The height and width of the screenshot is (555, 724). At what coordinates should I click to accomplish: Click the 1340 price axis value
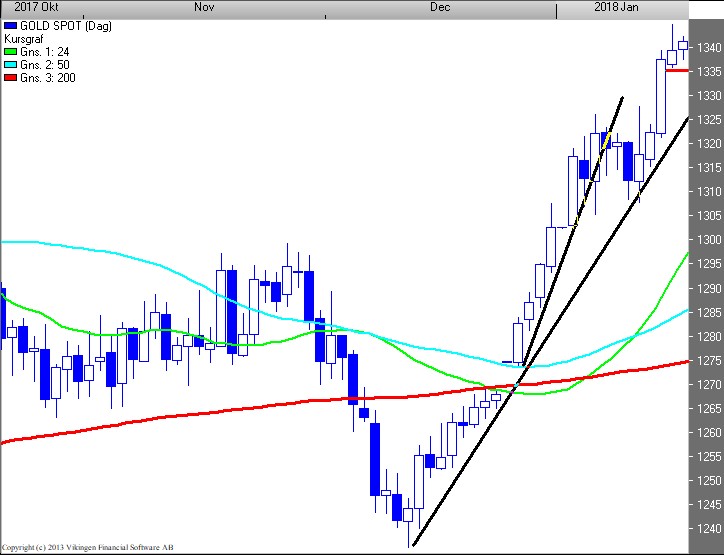[x=709, y=48]
